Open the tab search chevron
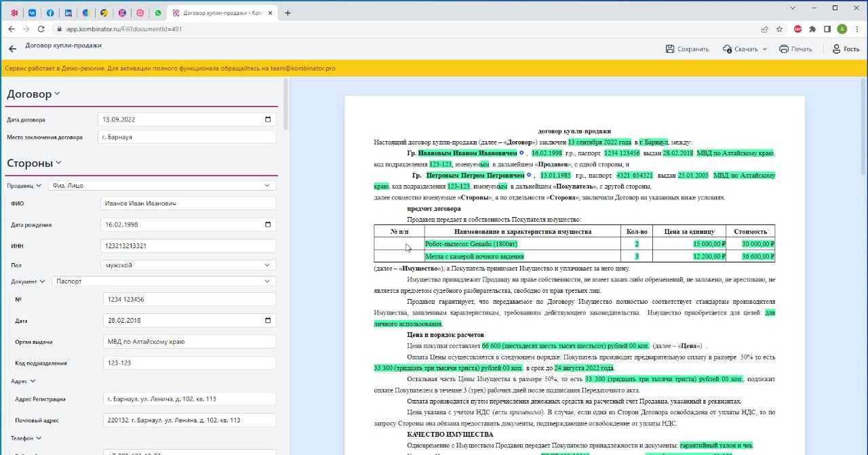This screenshot has height=455, width=868. (x=793, y=7)
